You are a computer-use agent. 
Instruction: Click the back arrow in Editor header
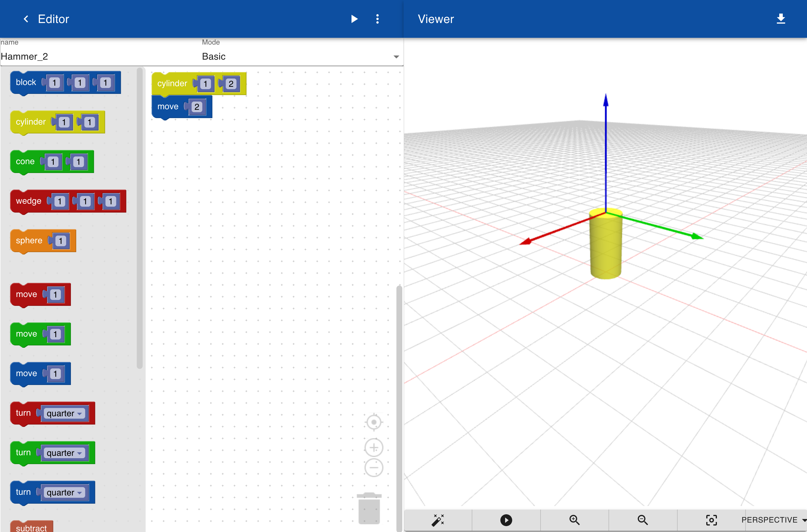pos(26,19)
